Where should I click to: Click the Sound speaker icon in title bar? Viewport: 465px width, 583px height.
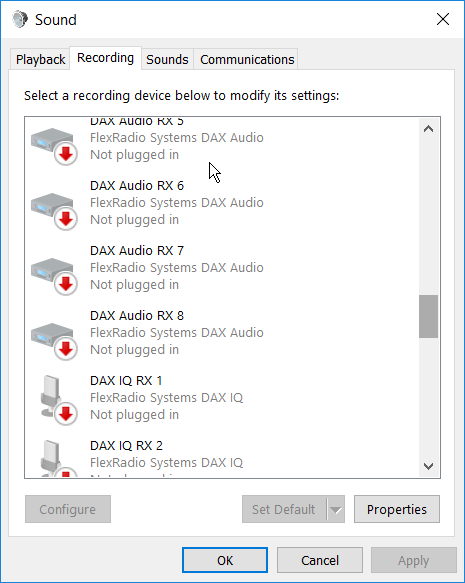(20, 19)
